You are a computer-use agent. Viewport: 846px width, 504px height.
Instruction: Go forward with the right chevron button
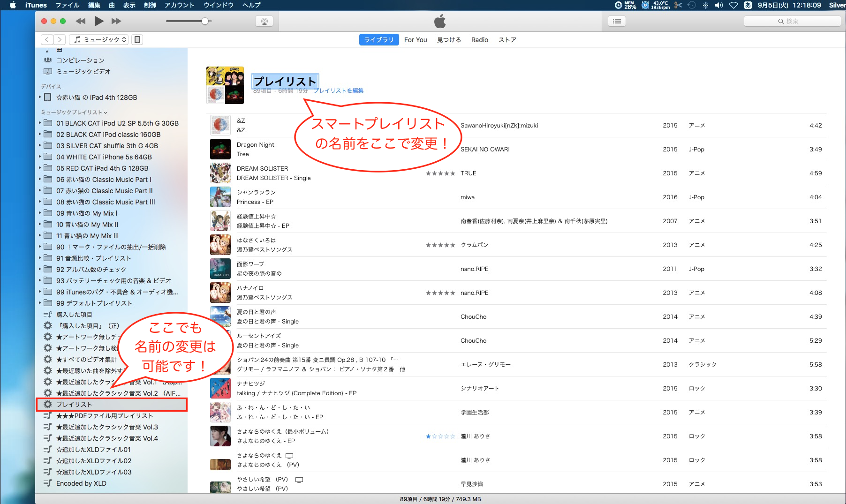(60, 40)
